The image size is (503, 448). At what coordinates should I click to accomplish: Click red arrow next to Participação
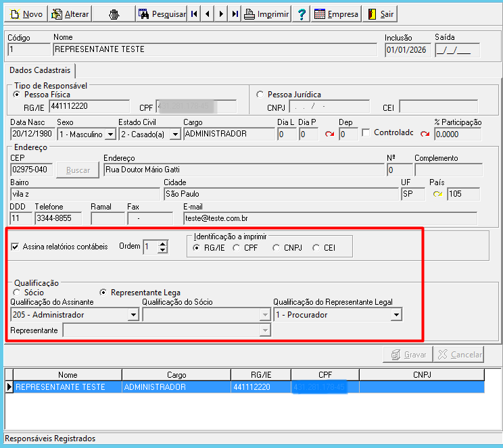[x=425, y=134]
